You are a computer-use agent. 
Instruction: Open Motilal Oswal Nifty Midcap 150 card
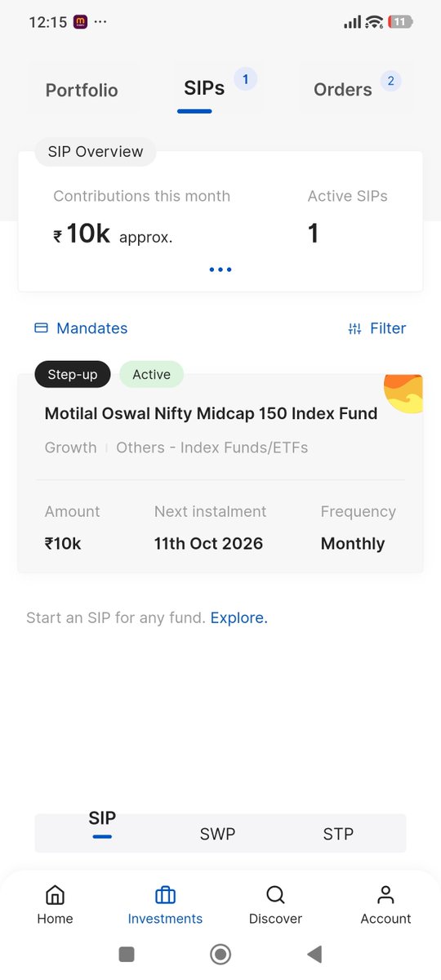[220, 474]
